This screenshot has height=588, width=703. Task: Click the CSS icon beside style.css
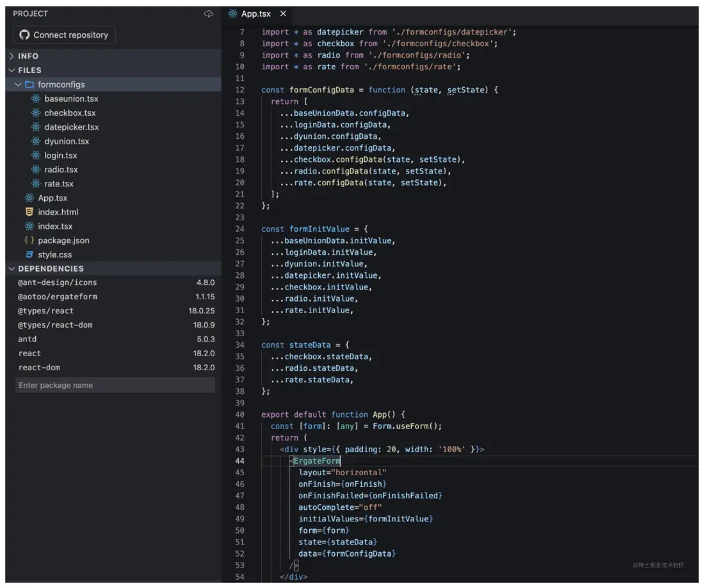pos(29,254)
